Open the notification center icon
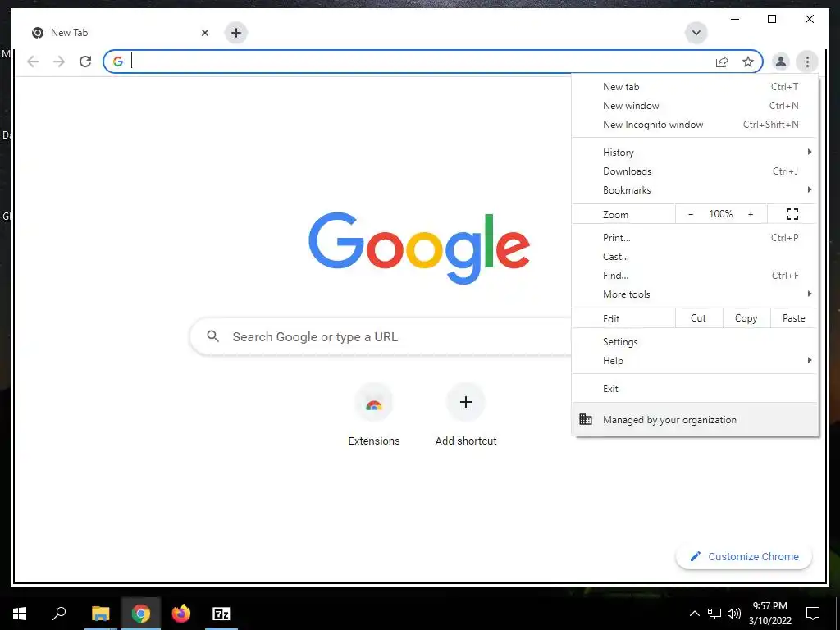The width and height of the screenshot is (840, 630). [813, 614]
